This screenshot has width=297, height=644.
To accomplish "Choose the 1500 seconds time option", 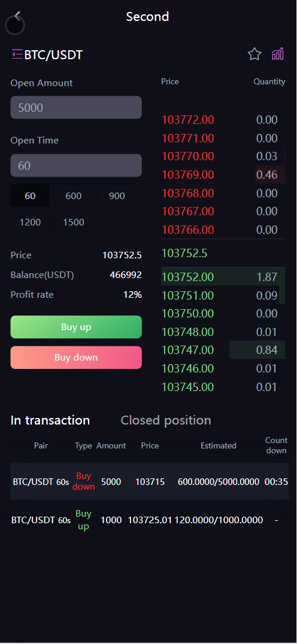I will [74, 222].
